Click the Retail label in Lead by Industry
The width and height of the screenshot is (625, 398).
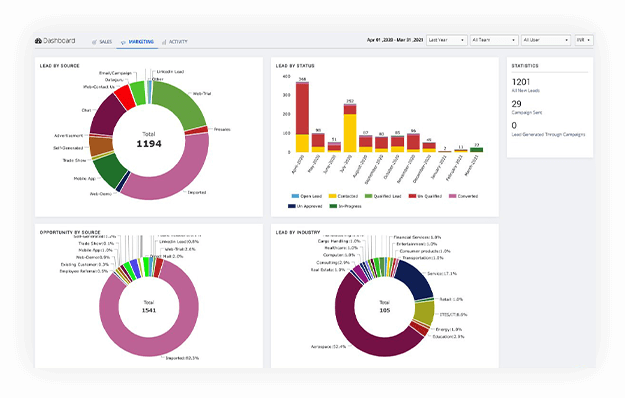[451, 299]
